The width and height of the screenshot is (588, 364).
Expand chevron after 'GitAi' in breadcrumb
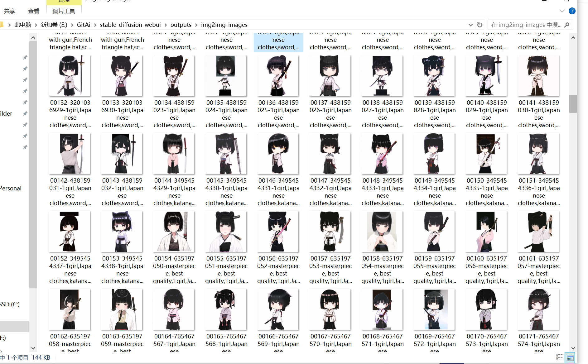click(x=95, y=25)
